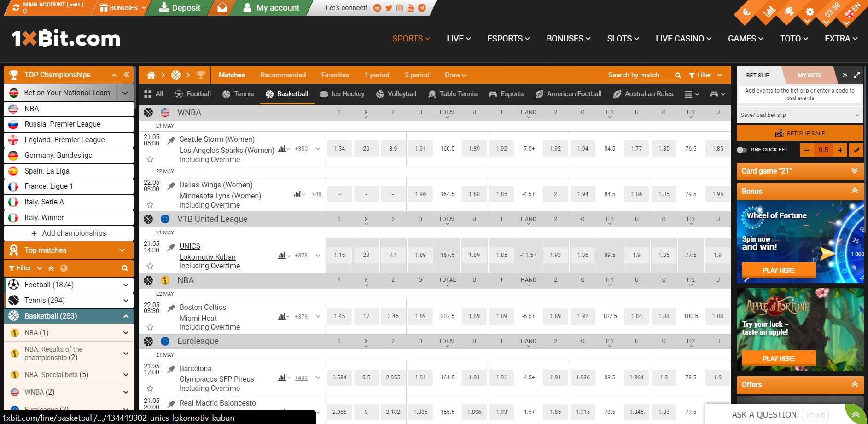Favorite the Boston Celtics match with the star
The image size is (868, 424).
pos(150,327)
